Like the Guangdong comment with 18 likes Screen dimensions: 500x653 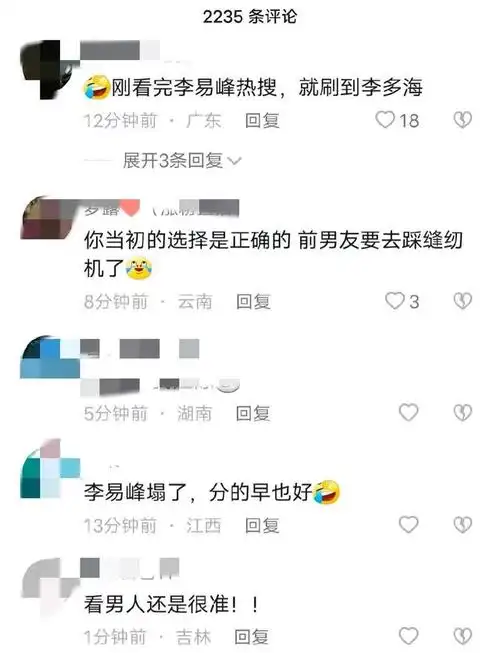click(x=385, y=120)
